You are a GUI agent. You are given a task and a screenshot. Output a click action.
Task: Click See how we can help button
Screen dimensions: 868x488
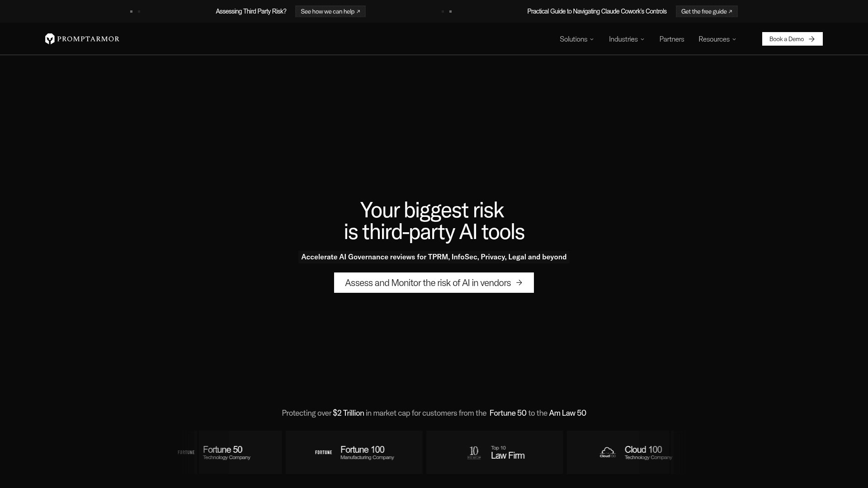coord(330,11)
